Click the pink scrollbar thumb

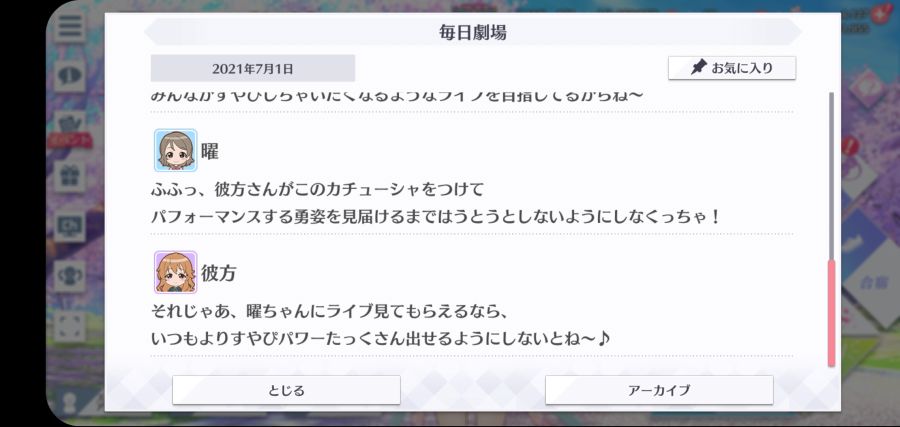click(x=831, y=313)
